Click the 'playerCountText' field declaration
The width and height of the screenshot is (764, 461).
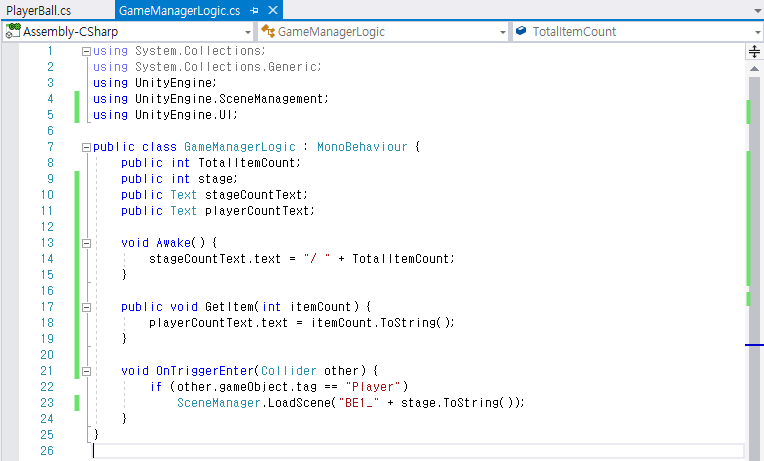[257, 211]
